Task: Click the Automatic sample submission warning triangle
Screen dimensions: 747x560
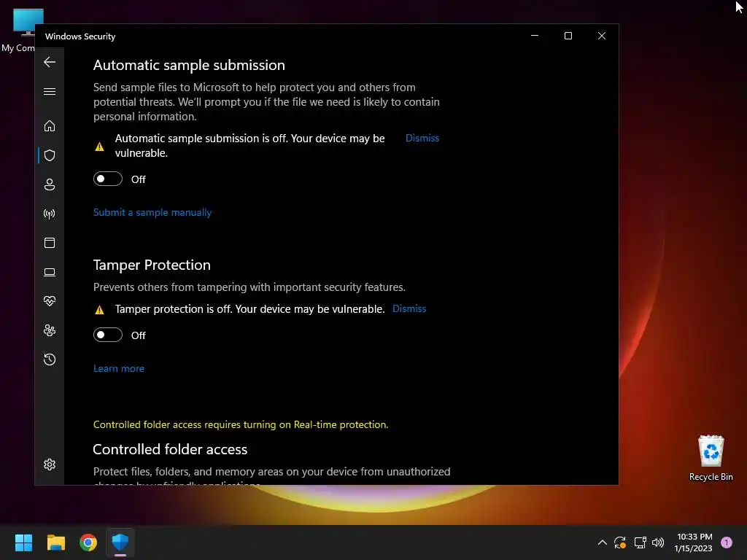Action: (99, 147)
